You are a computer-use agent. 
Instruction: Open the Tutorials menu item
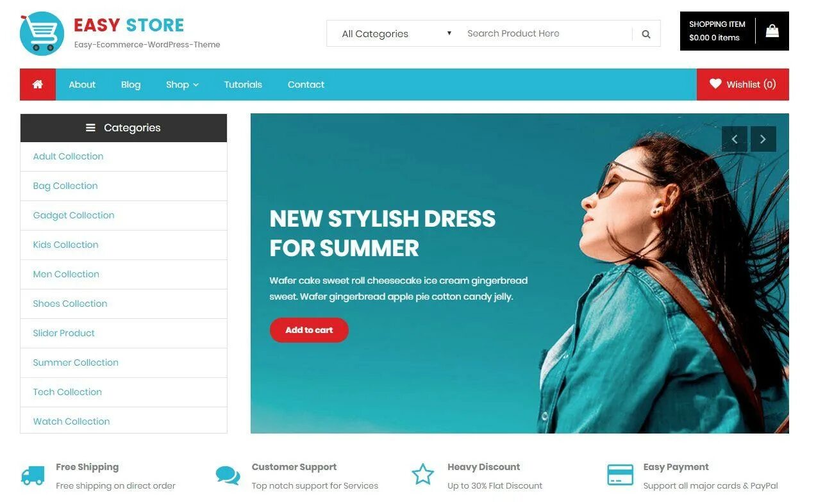pyautogui.click(x=243, y=85)
